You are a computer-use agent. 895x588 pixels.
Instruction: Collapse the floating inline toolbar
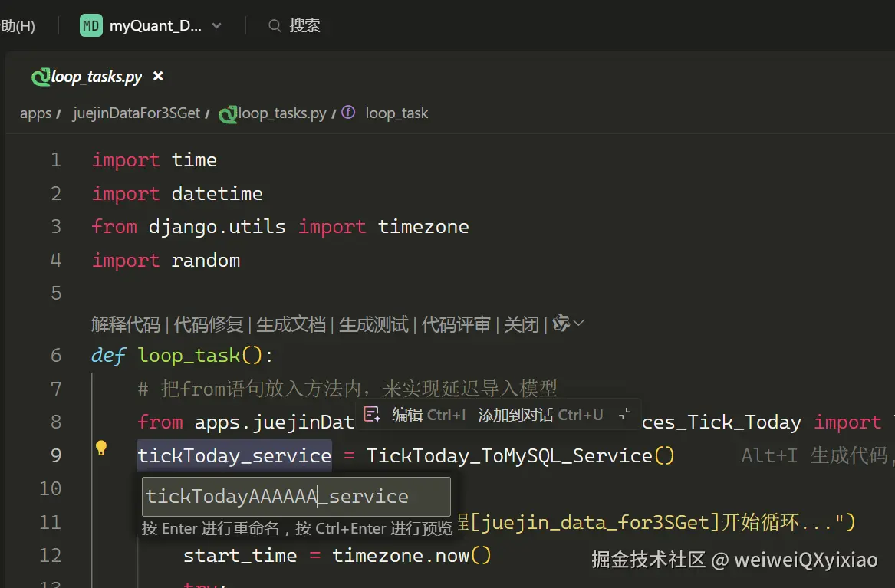click(x=625, y=415)
